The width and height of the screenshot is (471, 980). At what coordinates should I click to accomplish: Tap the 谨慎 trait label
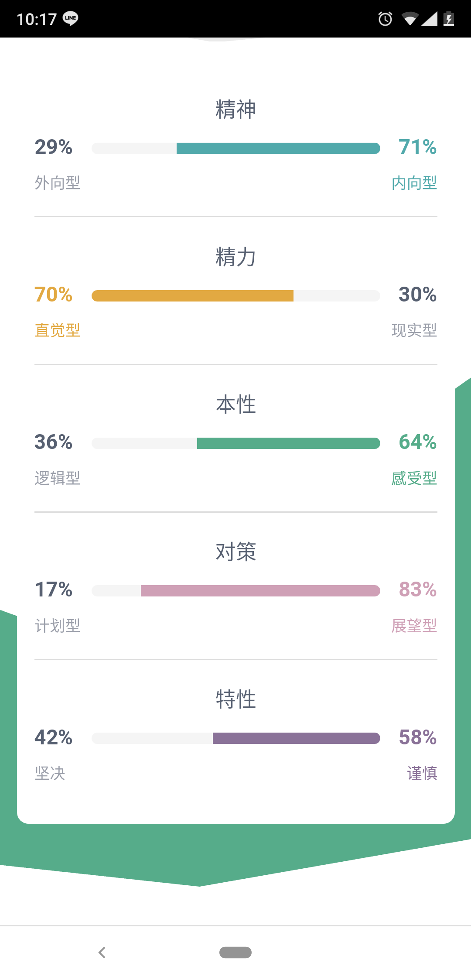[422, 773]
